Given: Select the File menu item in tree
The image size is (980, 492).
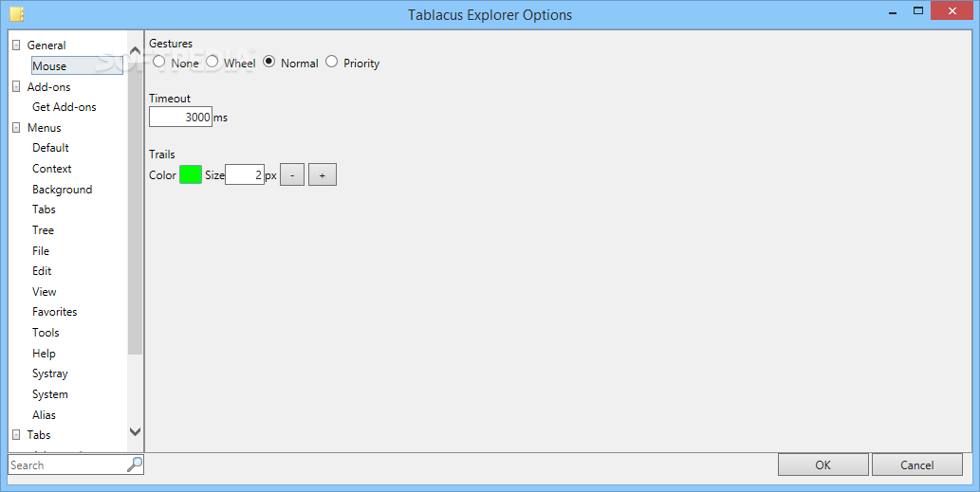Looking at the screenshot, I should [41, 250].
